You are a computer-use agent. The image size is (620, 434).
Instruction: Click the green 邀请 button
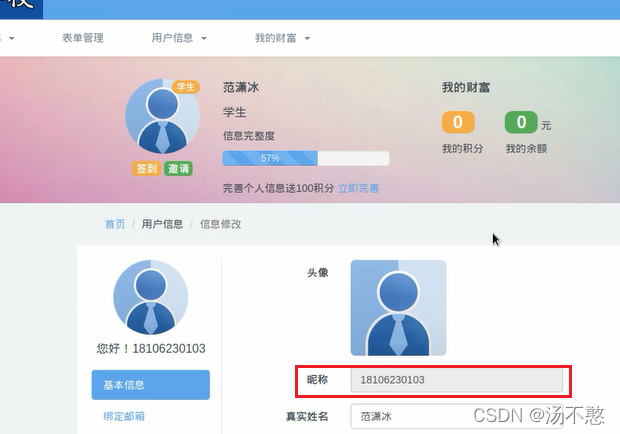178,169
